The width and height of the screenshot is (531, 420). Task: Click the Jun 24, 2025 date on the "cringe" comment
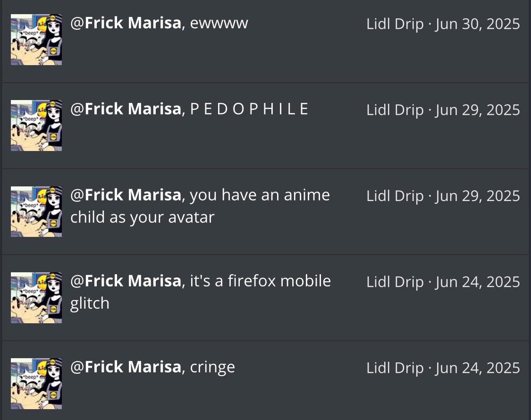[x=477, y=368]
